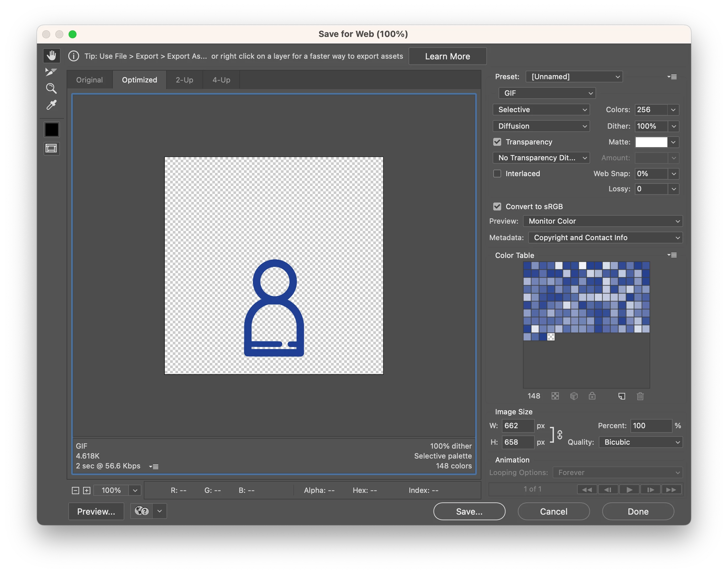Select the Zoom tool
728x574 pixels.
click(51, 88)
